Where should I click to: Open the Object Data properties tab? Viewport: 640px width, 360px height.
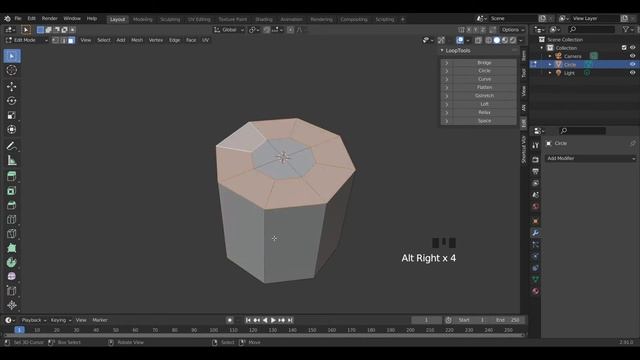tap(536, 280)
